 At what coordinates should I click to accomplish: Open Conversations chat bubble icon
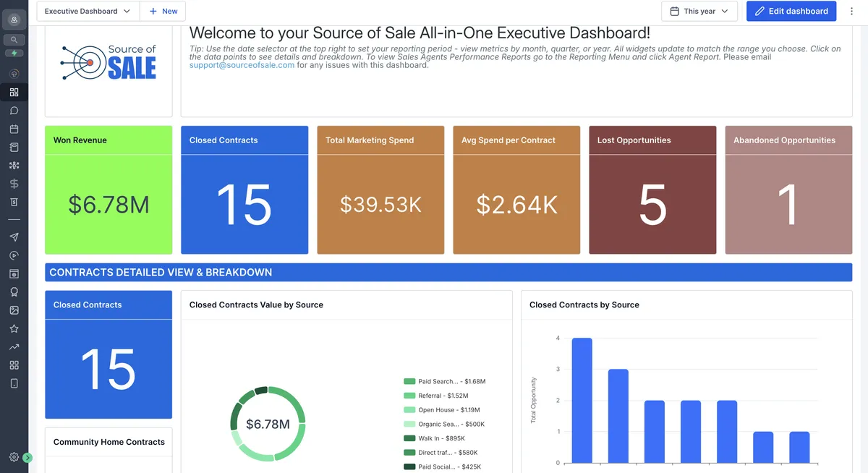tap(14, 111)
